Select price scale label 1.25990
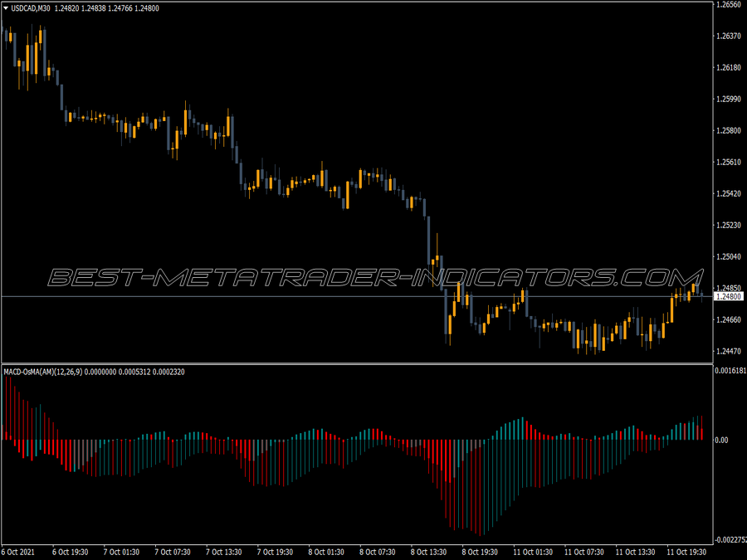The width and height of the screenshot is (747, 560). pos(729,99)
